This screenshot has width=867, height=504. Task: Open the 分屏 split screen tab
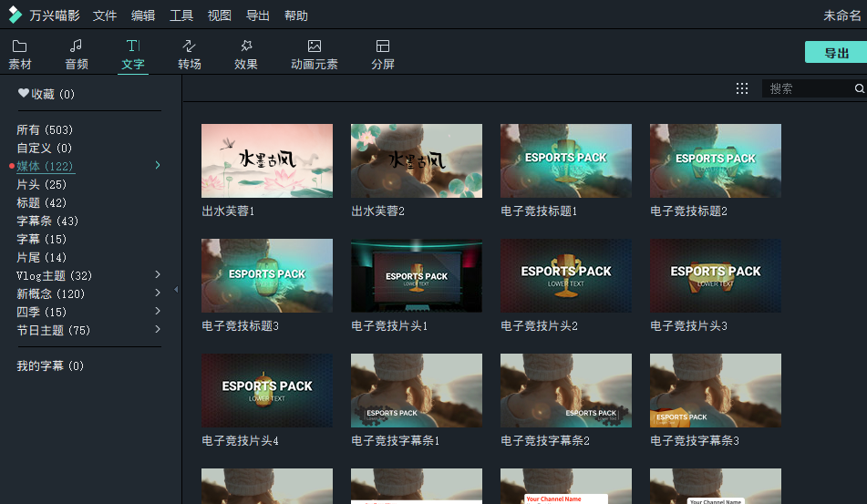click(383, 55)
